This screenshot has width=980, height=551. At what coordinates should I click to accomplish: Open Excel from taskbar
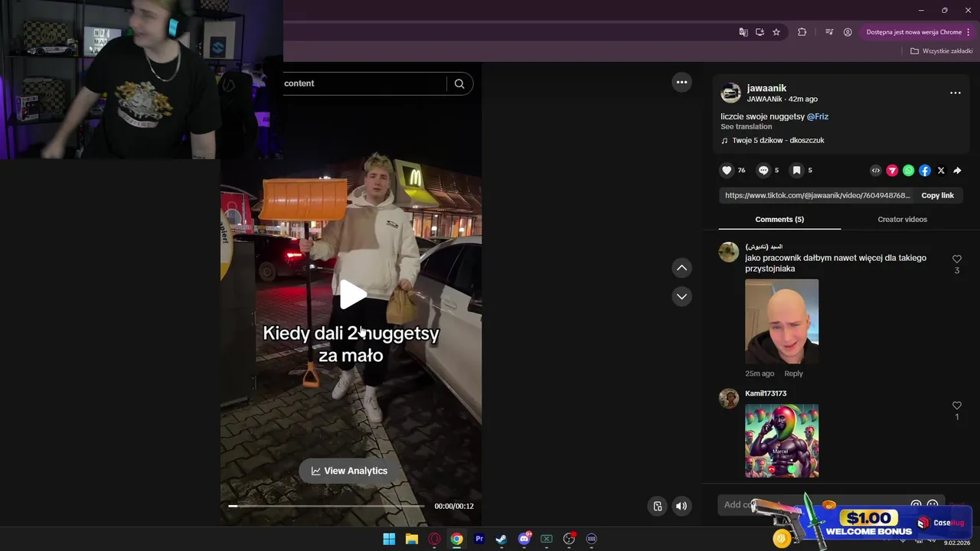tap(547, 539)
